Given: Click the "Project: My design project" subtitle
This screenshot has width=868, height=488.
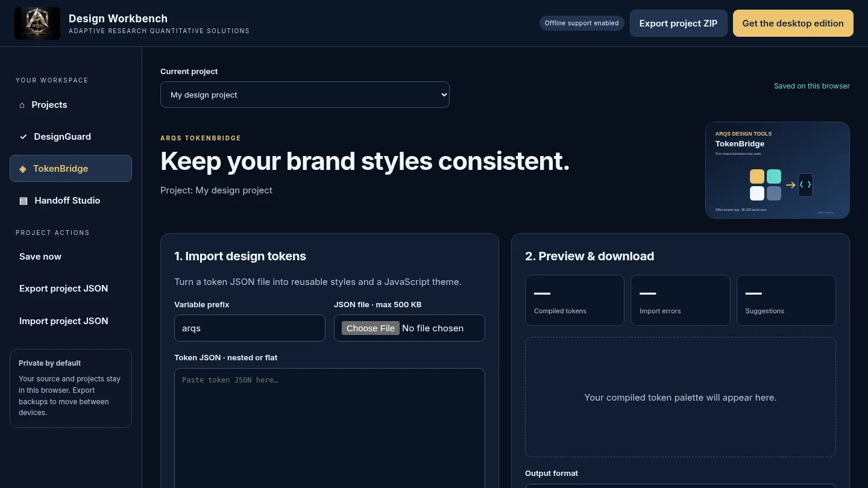Looking at the screenshot, I should (x=216, y=190).
